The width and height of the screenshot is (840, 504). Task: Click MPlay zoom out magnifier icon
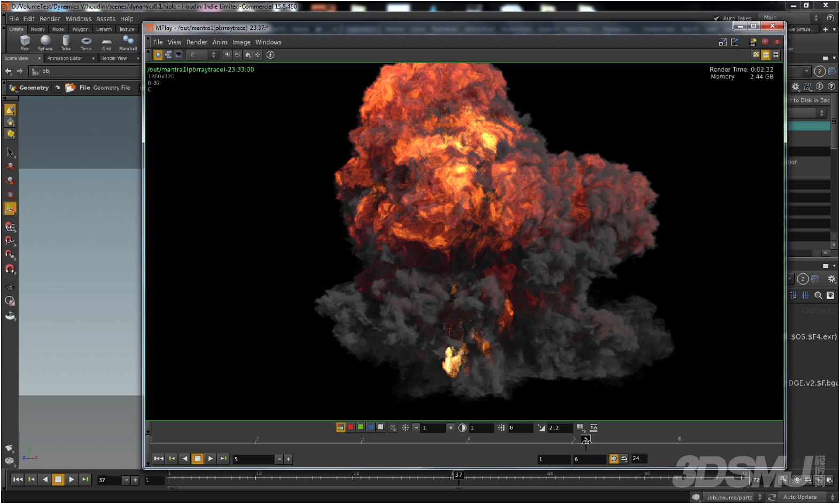[x=237, y=54]
